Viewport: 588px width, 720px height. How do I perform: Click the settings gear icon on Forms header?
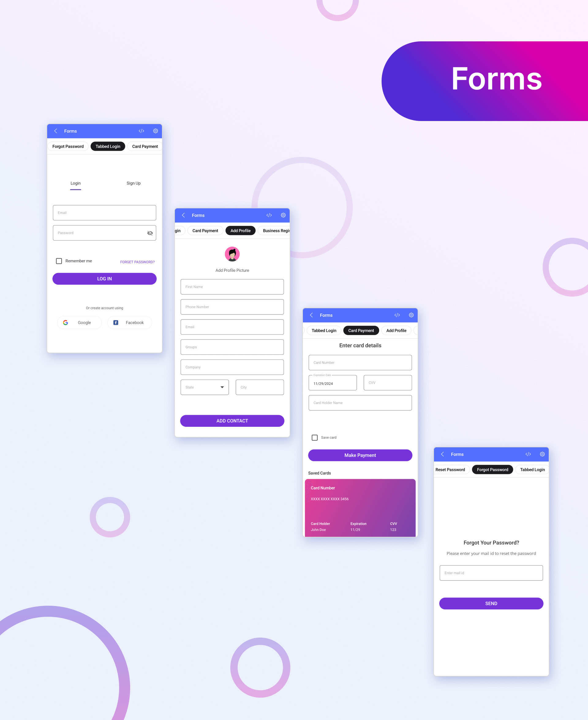pyautogui.click(x=155, y=131)
